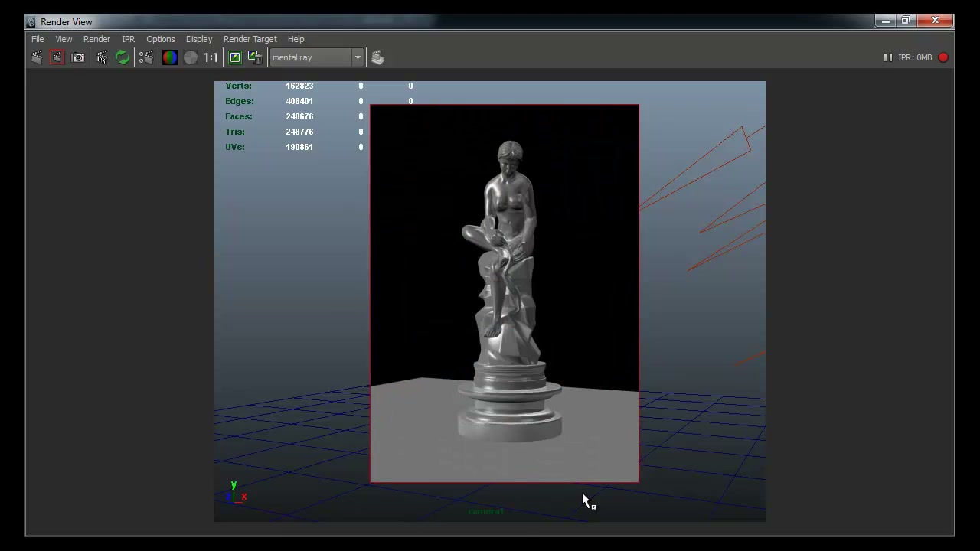Select the Render Region icon

(x=57, y=57)
